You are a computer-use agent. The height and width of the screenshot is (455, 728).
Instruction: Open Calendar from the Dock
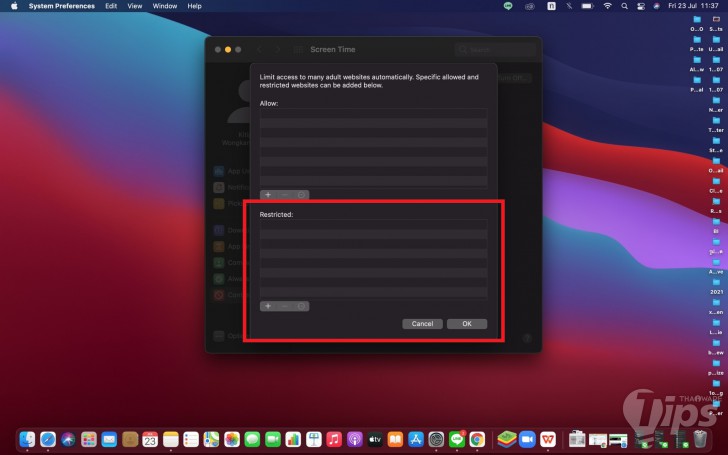click(150, 439)
